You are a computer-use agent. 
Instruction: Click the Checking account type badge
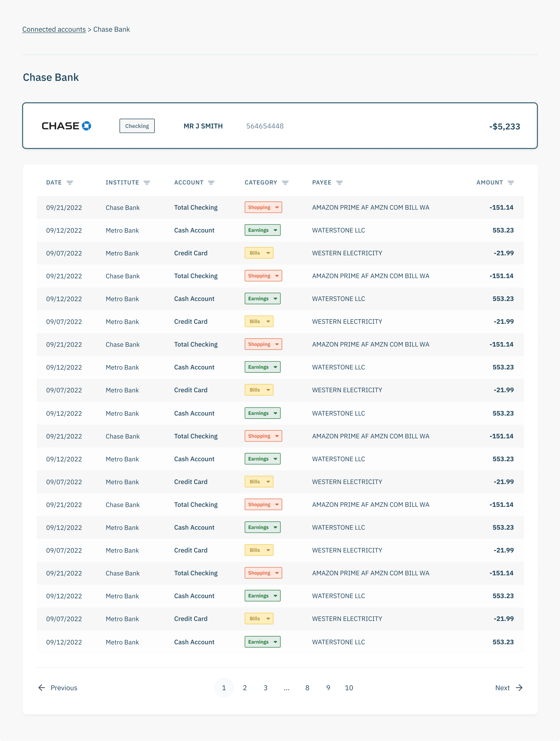click(137, 126)
